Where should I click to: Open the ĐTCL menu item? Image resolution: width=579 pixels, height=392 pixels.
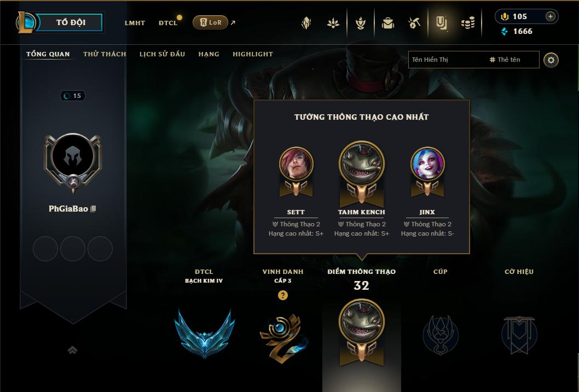(x=168, y=23)
